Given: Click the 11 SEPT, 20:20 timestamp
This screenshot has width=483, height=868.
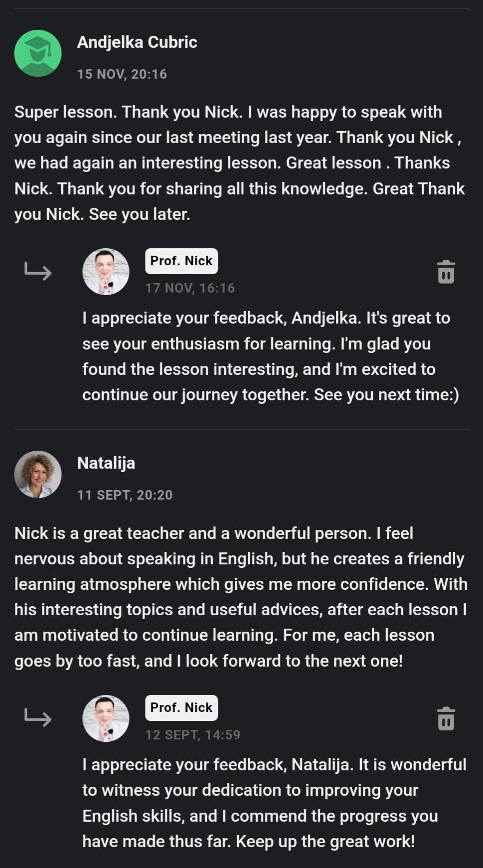Looking at the screenshot, I should 125,495.
